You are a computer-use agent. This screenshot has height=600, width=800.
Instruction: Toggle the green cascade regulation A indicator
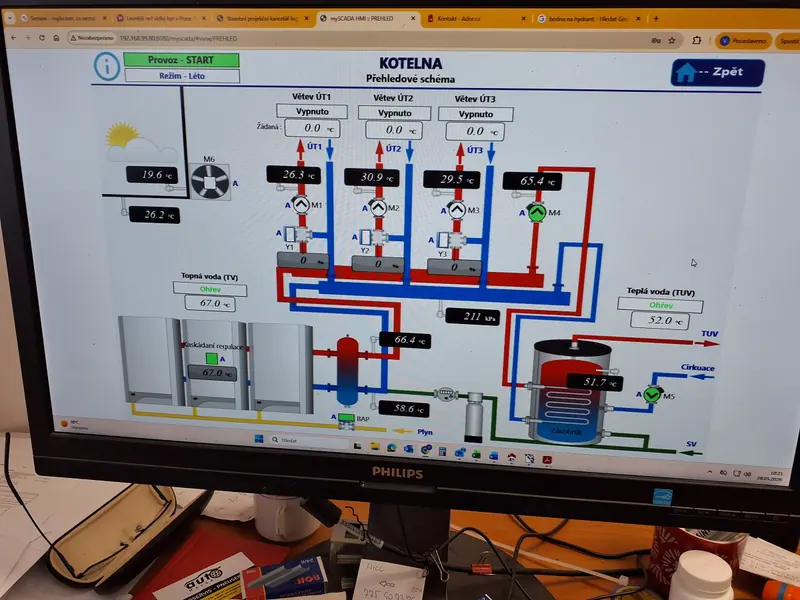coord(212,358)
